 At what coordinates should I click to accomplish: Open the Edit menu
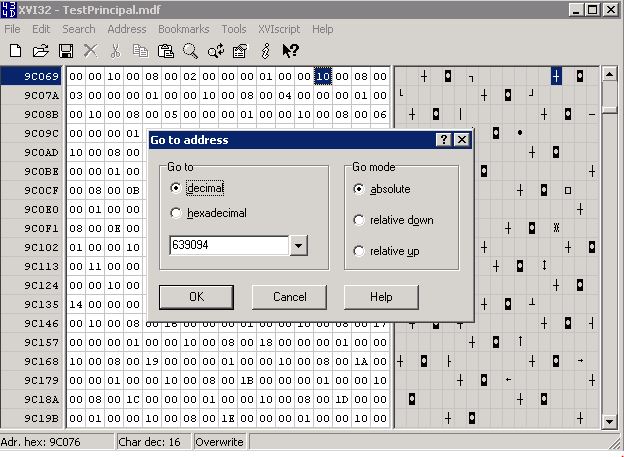(x=41, y=29)
